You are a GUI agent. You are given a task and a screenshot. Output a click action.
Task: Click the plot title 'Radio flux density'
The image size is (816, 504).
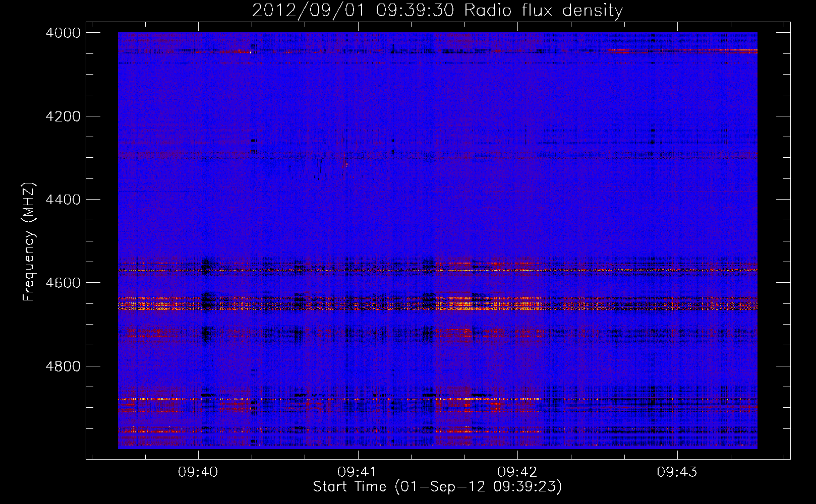click(x=543, y=10)
